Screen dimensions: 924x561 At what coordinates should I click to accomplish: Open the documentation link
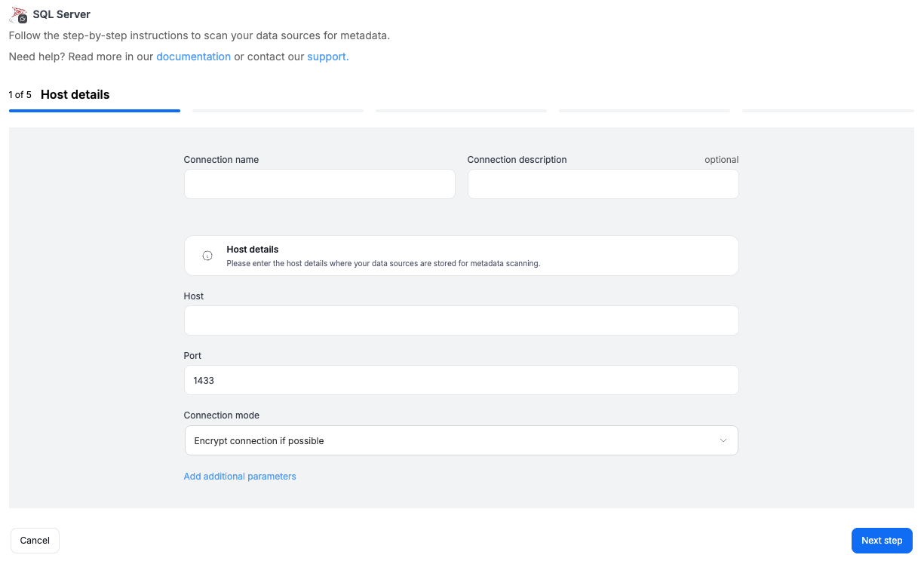(x=193, y=57)
